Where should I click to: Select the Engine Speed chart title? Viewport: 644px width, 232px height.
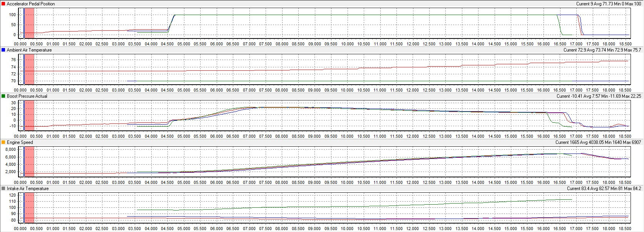20,142
